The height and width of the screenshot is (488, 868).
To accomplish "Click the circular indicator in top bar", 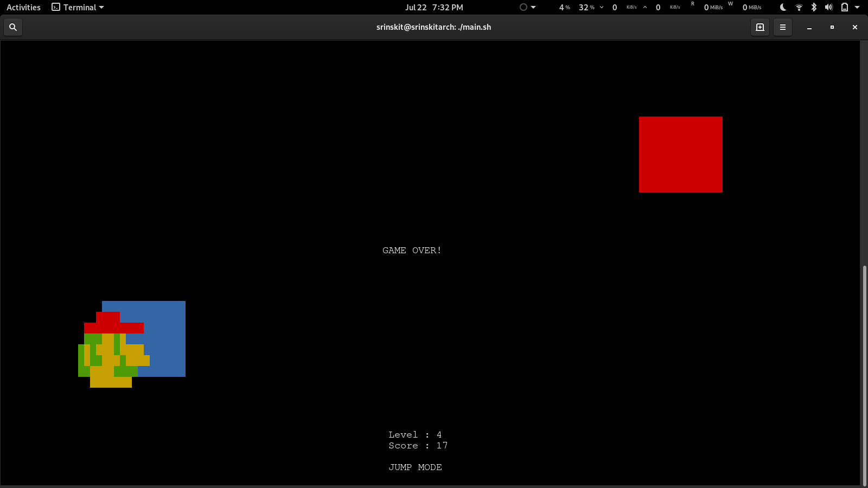I will pyautogui.click(x=524, y=7).
